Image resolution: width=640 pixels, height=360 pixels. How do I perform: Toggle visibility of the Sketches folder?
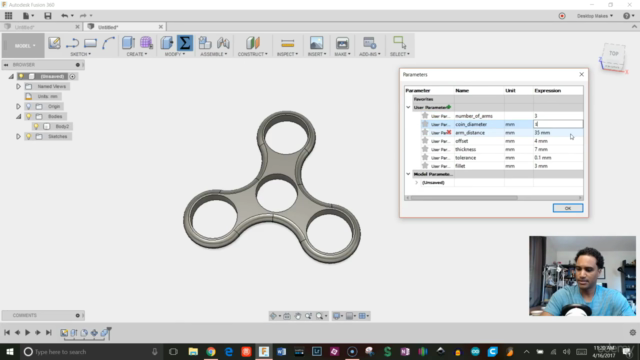click(29, 136)
